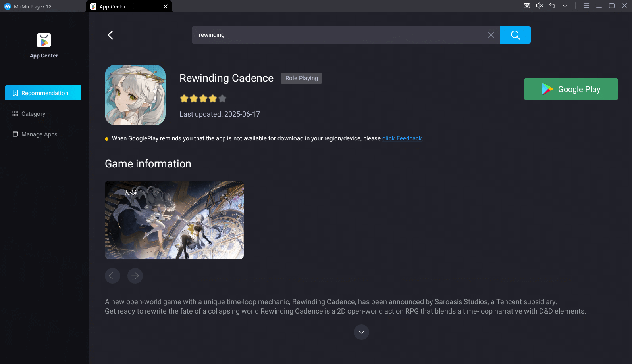This screenshot has height=364, width=632.
Task: Show previous screenshot with the left arrow
Action: (112, 276)
